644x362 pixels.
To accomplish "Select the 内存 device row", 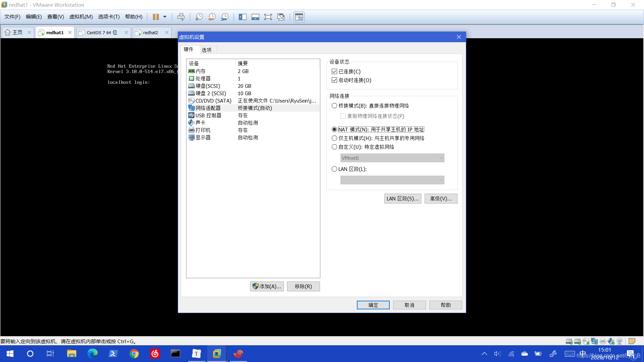I will pyautogui.click(x=253, y=71).
